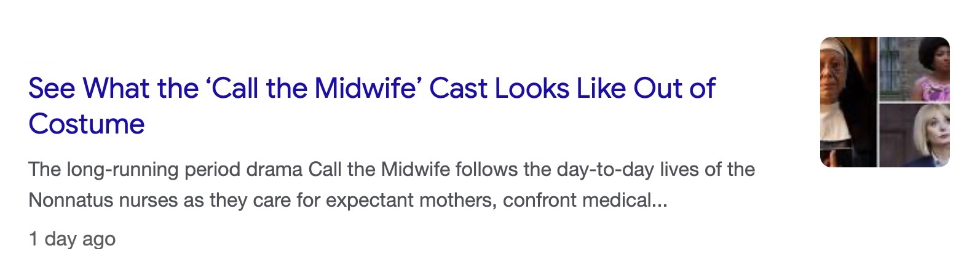Click the blonde bob woman thumbnail panel
The height and width of the screenshot is (267, 980).
pyautogui.click(x=915, y=135)
